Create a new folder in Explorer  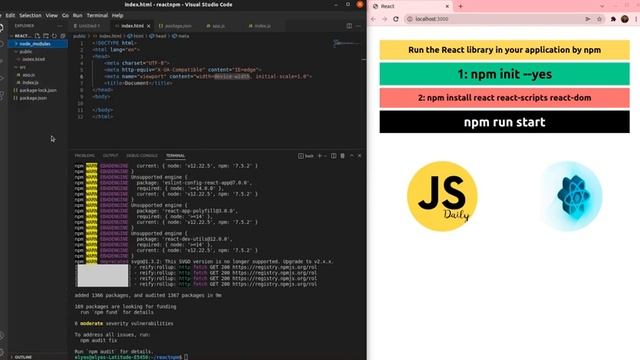click(46, 36)
